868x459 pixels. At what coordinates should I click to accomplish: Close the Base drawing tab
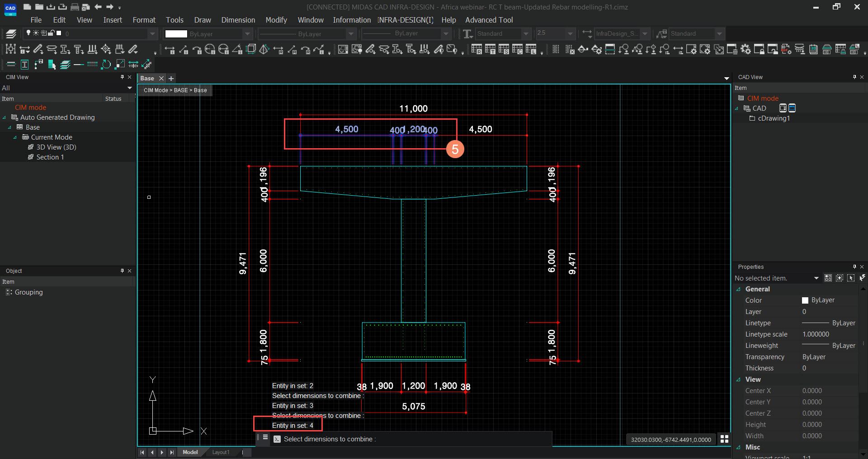(x=161, y=79)
